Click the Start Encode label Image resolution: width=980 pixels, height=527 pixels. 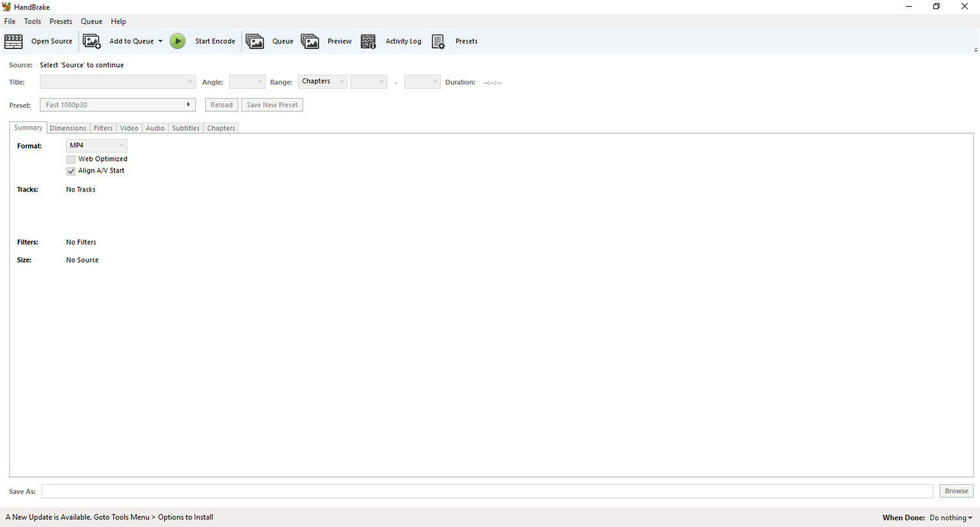[215, 41]
